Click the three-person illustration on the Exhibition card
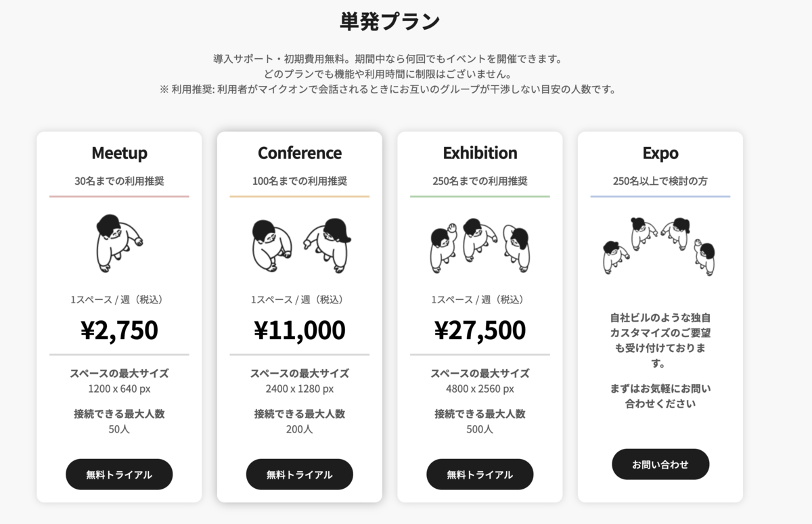The height and width of the screenshot is (524, 812). (480, 244)
